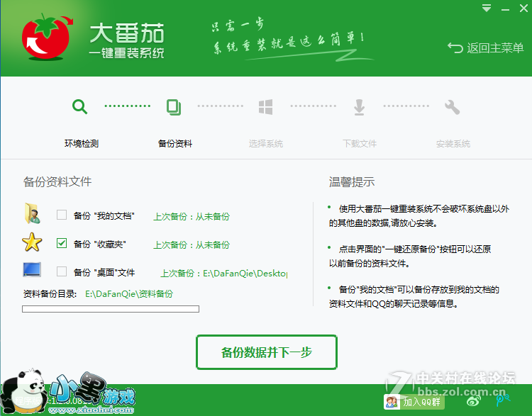Click the favorites star icon
The width and height of the screenshot is (532, 416).
32,242
